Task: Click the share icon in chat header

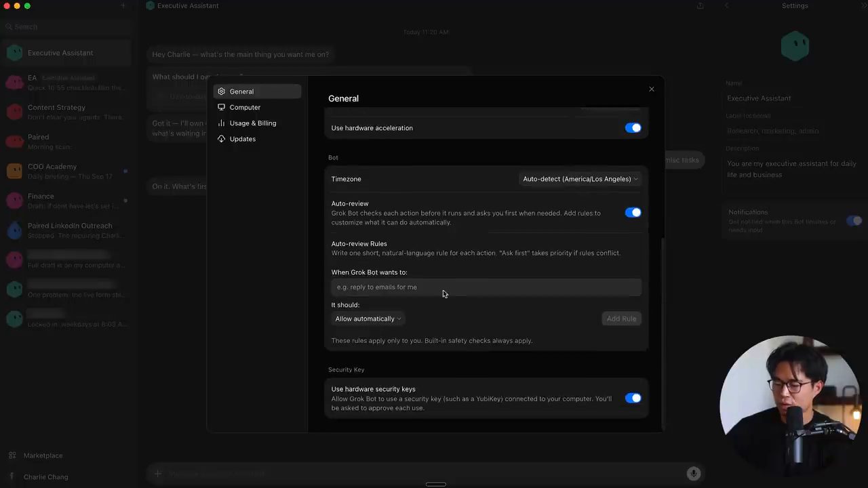Action: (x=700, y=6)
